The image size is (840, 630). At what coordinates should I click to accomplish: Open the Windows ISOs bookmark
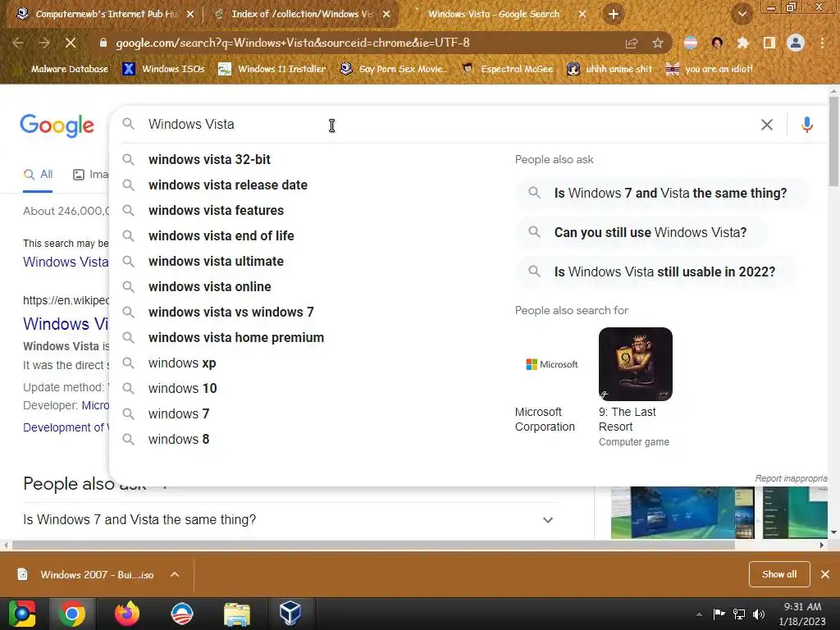coord(164,69)
